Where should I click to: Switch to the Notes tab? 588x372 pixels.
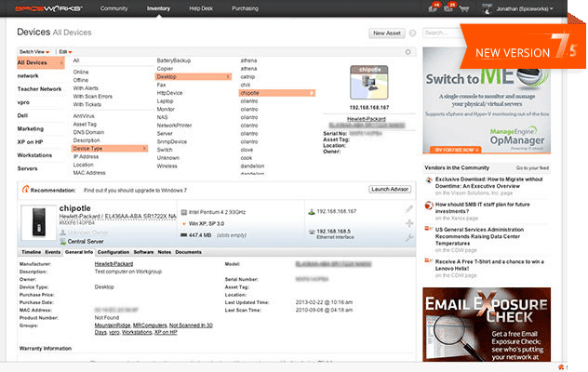pos(165,252)
